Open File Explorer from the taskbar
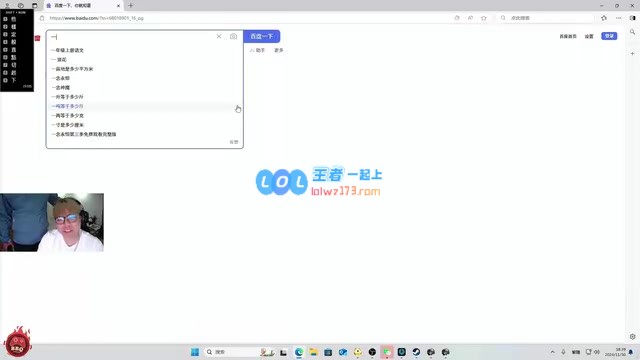The width and height of the screenshot is (640, 360). pyautogui.click(x=313, y=352)
